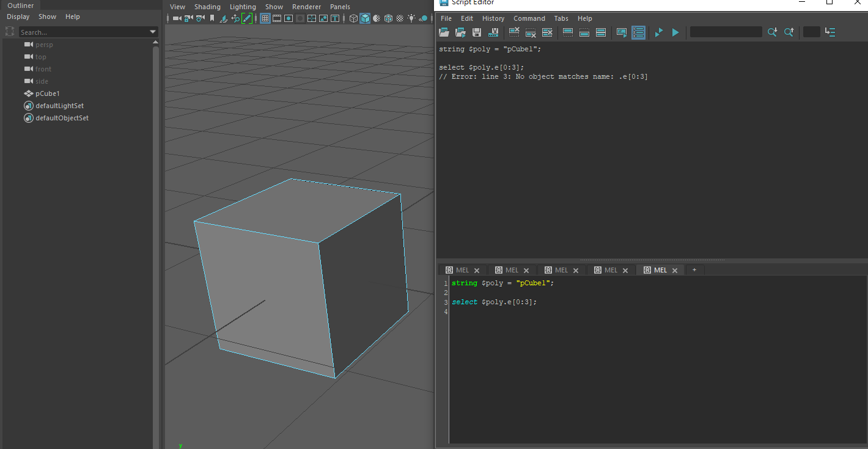Open the Script Editor History menu
Viewport: 868px width, 449px height.
(x=493, y=18)
